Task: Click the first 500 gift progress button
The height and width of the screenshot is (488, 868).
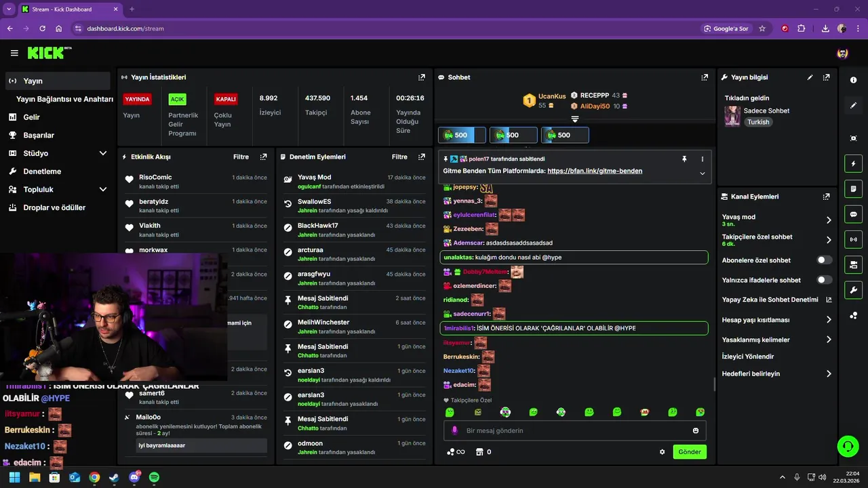Action: [x=462, y=135]
